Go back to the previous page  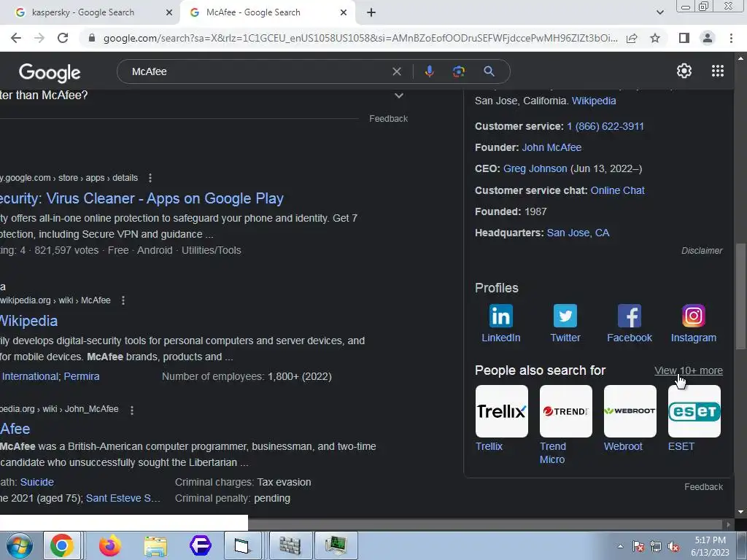(x=16, y=38)
